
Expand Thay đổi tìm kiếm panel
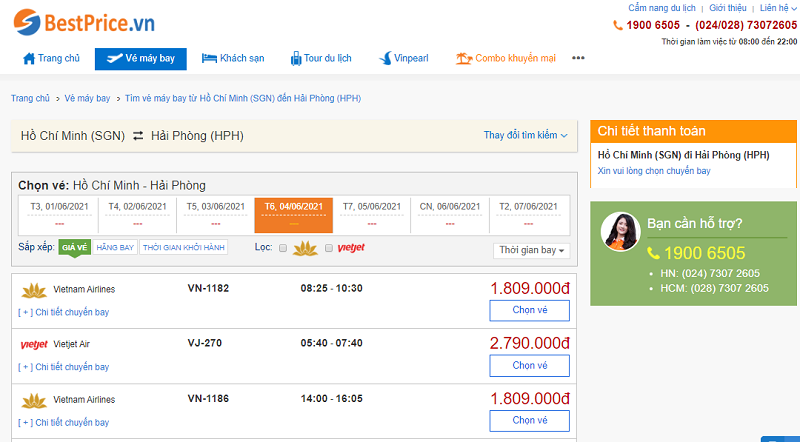(526, 135)
